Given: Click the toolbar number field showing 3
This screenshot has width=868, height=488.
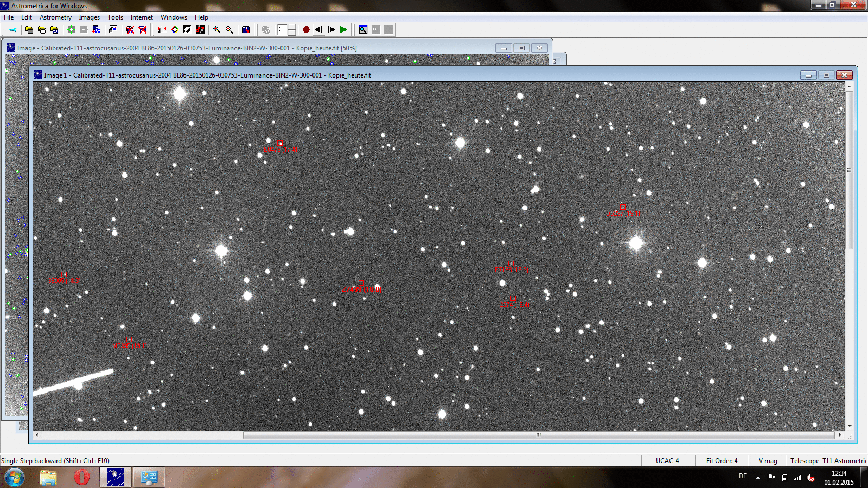Looking at the screenshot, I should pyautogui.click(x=282, y=30).
